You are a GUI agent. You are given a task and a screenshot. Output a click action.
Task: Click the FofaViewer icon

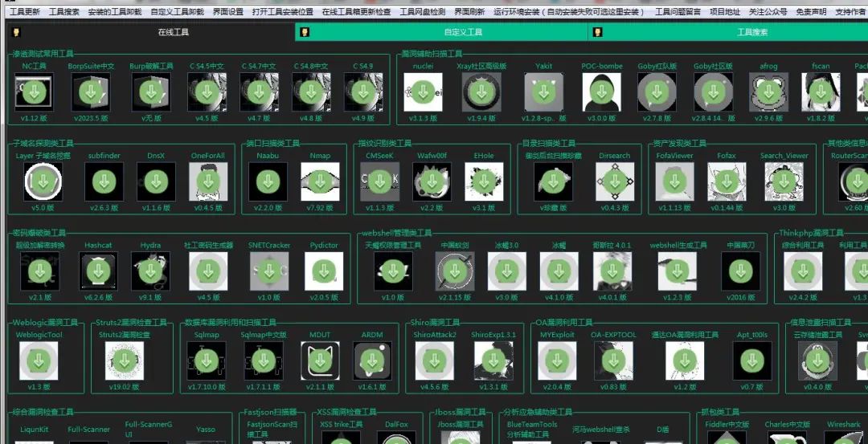pos(674,181)
